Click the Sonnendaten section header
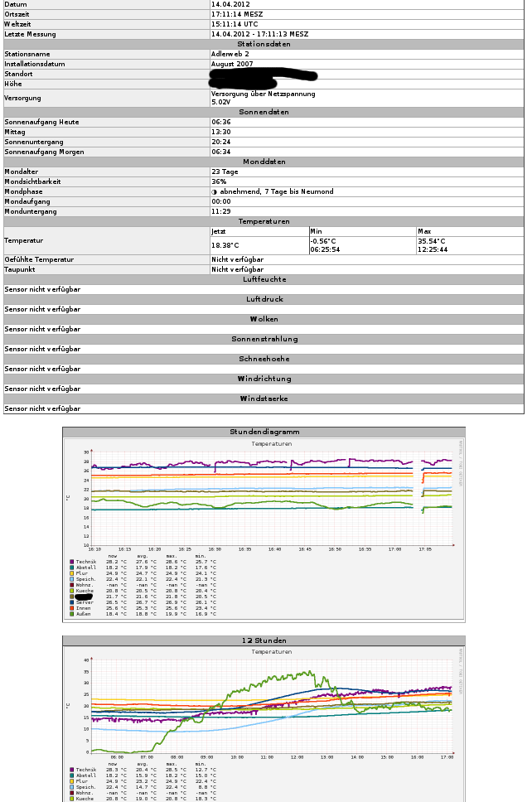532x802 pixels. [x=264, y=112]
